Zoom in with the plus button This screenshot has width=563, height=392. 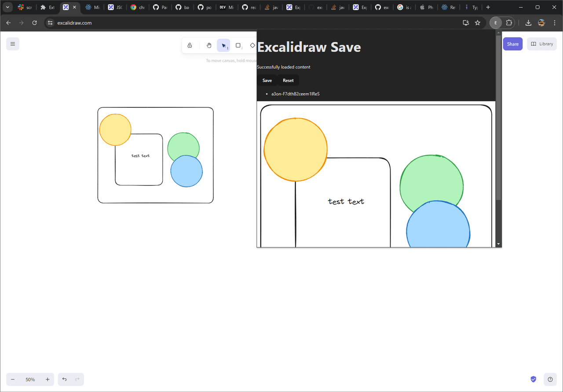tap(48, 379)
